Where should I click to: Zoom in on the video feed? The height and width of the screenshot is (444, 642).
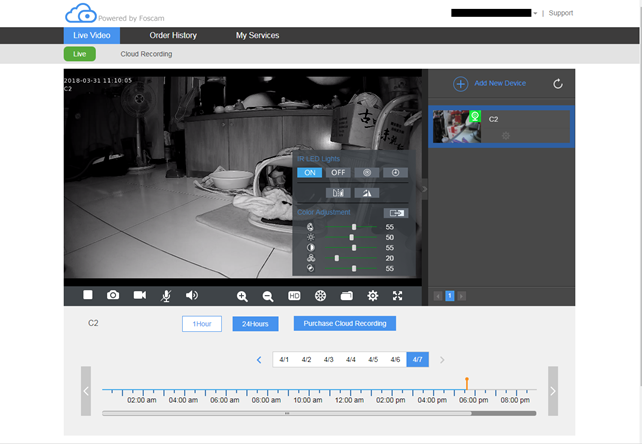(242, 296)
